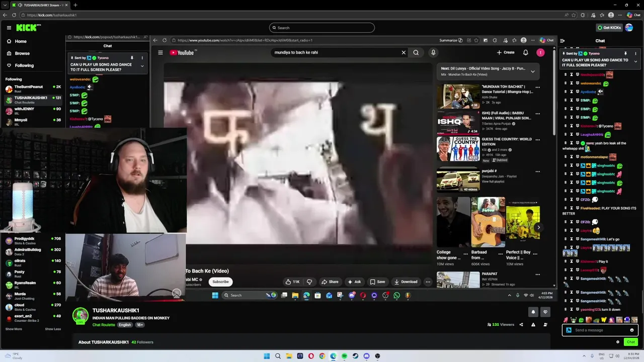The height and width of the screenshot is (362, 644).
Task: Click the stream notification bell
Action: (x=533, y=312)
